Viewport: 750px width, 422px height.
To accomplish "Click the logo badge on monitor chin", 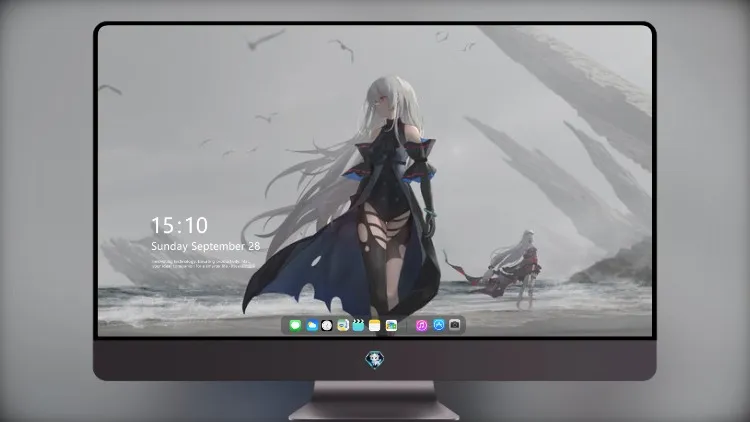I will click(375, 360).
